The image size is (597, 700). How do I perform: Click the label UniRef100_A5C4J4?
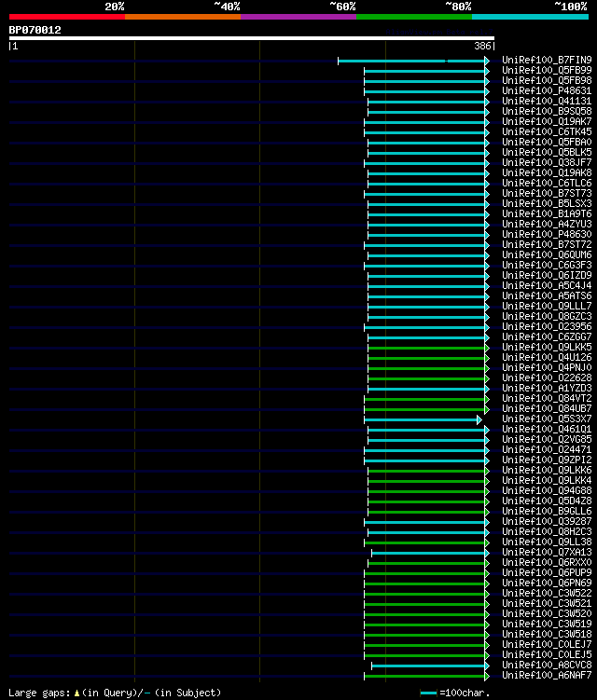(x=547, y=286)
